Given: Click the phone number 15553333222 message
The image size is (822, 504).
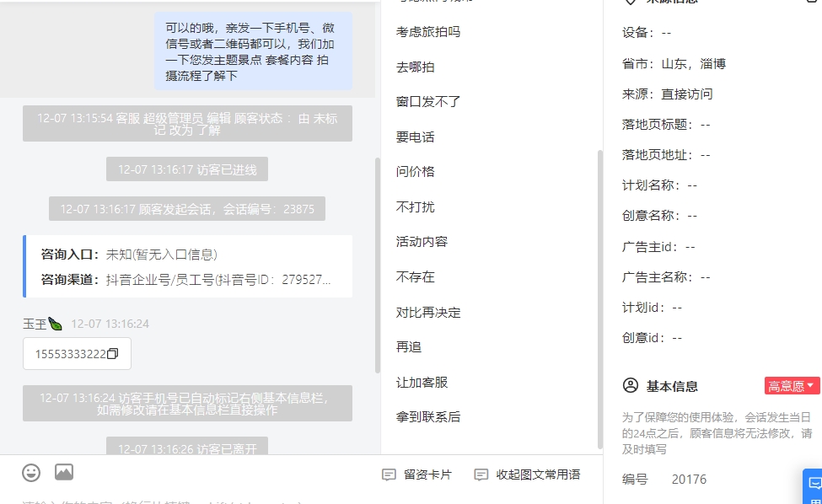Looking at the screenshot, I should pos(77,354).
